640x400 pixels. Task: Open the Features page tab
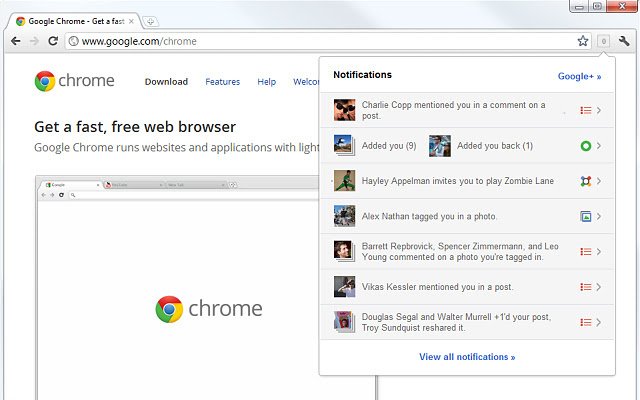pyautogui.click(x=222, y=82)
